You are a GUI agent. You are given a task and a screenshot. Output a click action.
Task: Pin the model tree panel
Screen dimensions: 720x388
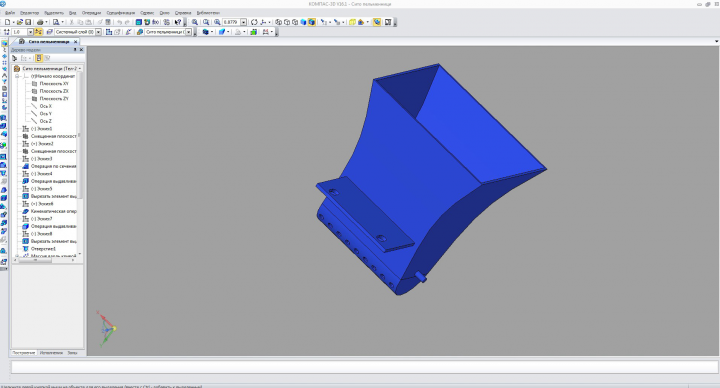click(x=75, y=49)
